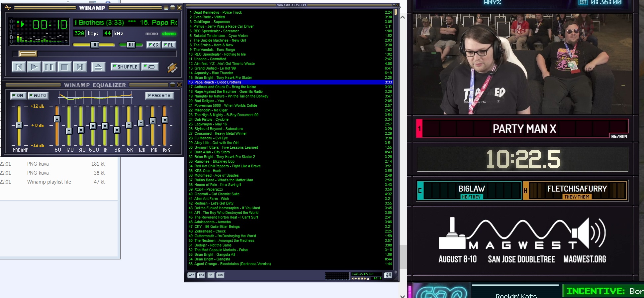The width and height of the screenshot is (644, 298).
Task: Click the 16K equalizer band knob
Action: click(x=165, y=120)
